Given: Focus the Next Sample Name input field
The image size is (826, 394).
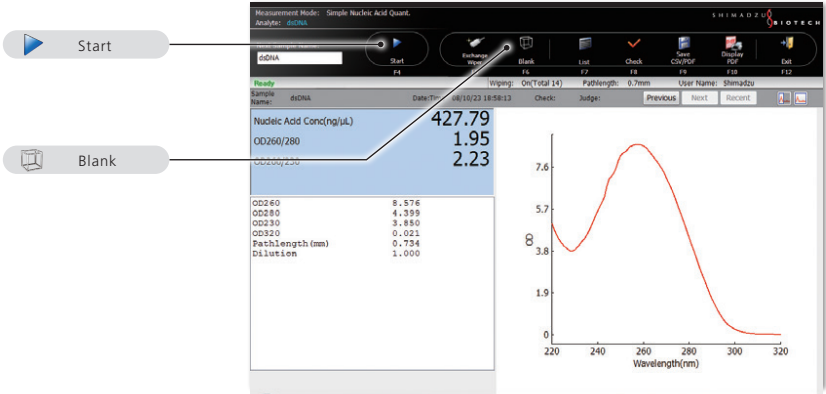Looking at the screenshot, I should [x=299, y=58].
